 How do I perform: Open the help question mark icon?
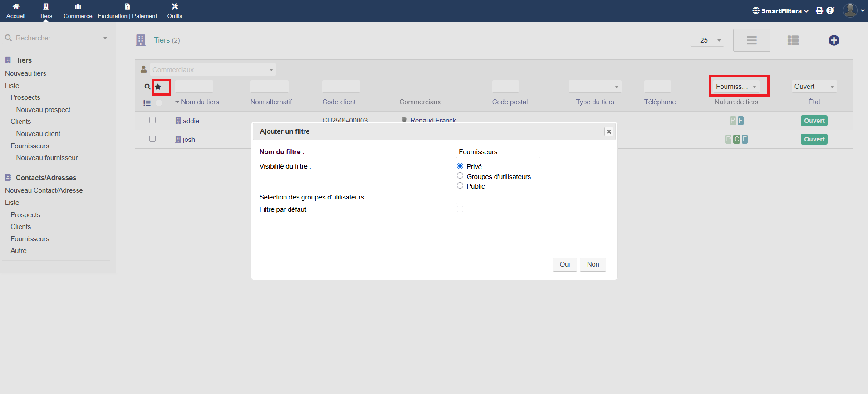(830, 10)
